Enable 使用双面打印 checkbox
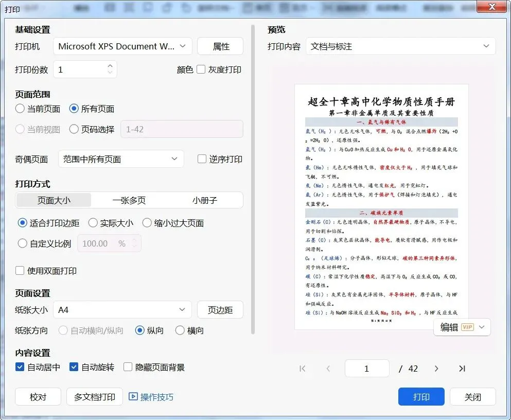This screenshot has width=511, height=420. click(x=20, y=271)
